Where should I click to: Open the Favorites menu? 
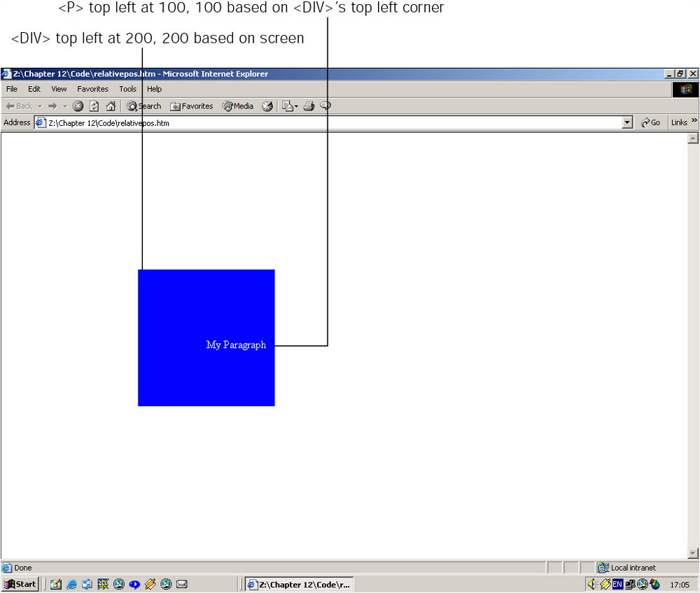[x=92, y=89]
